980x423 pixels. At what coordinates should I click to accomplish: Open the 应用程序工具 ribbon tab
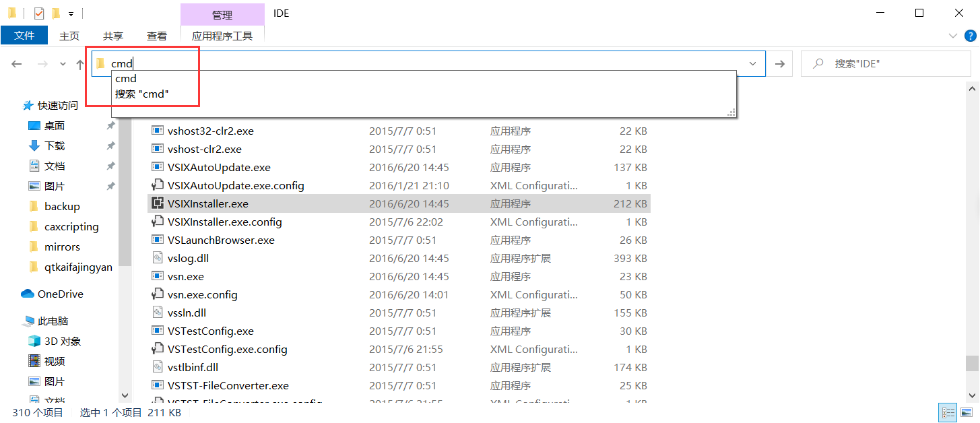point(222,36)
